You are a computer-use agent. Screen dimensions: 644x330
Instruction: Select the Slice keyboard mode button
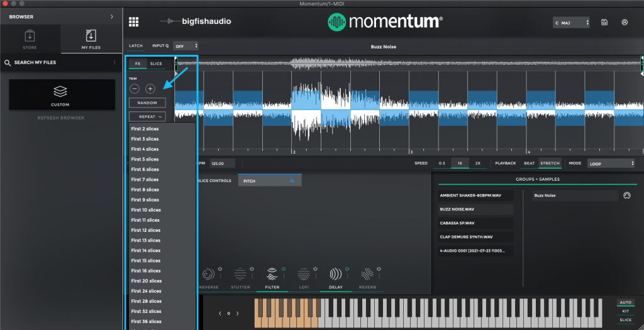(x=626, y=320)
